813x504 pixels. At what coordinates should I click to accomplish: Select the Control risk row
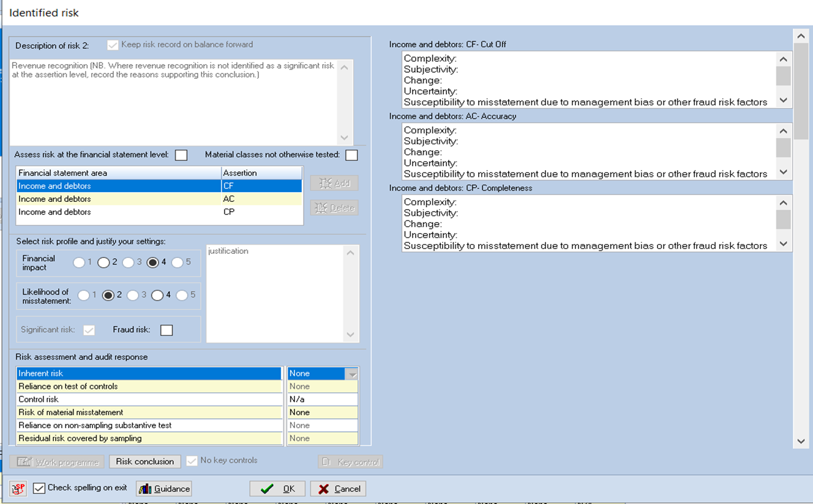[x=149, y=399]
